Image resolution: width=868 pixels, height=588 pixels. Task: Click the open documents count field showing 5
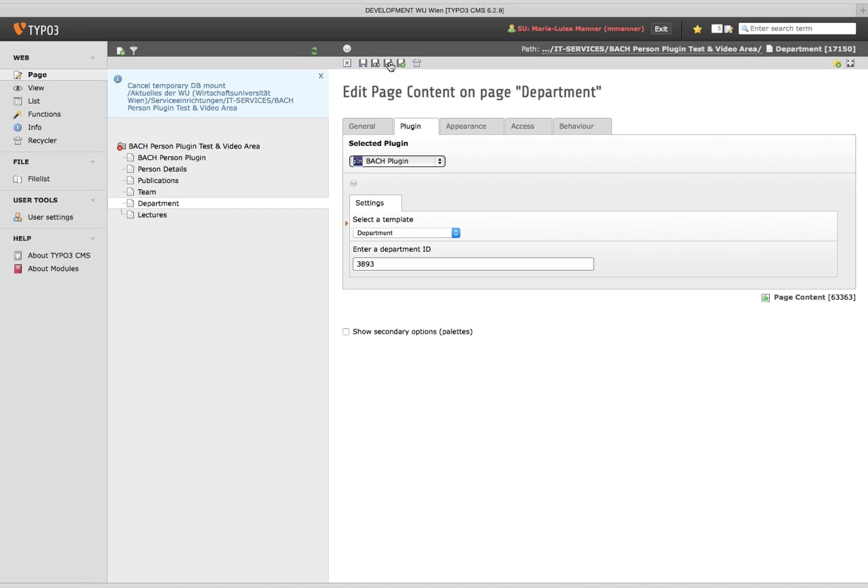click(x=717, y=28)
